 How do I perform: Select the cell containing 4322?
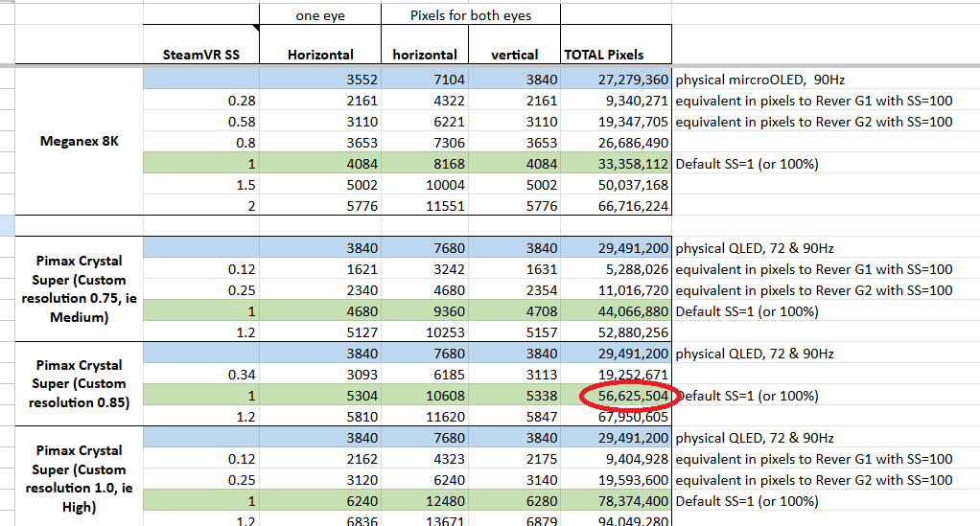[425, 100]
